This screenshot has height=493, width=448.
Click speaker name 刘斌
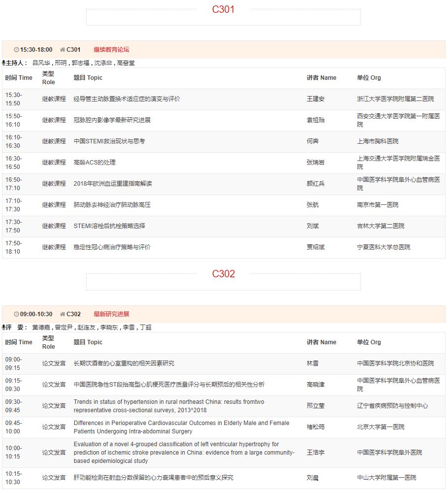tap(313, 226)
